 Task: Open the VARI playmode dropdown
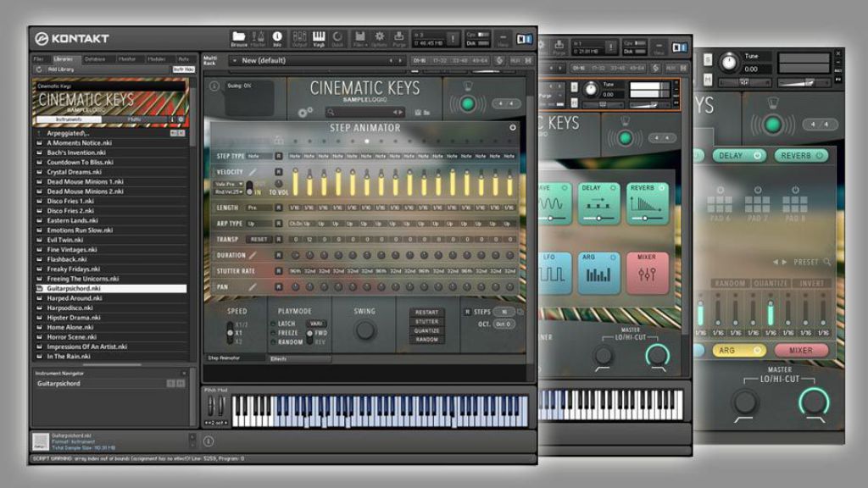(x=316, y=323)
